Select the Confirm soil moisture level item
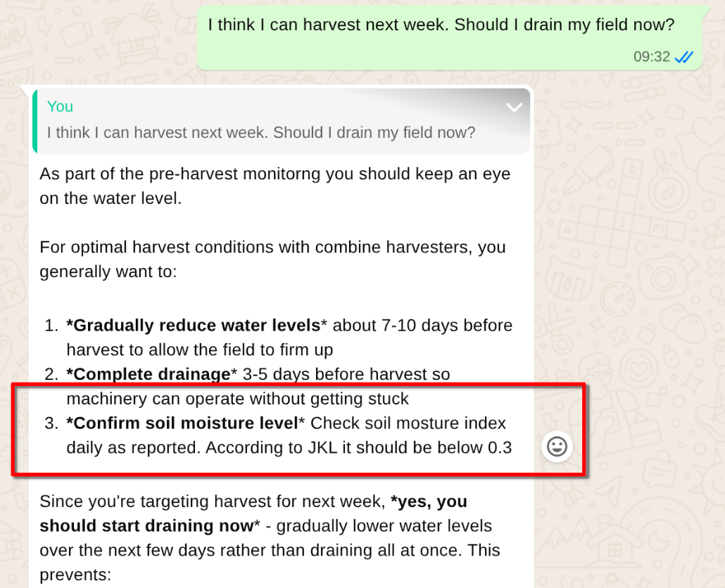Screen dimensions: 725x588 pos(182,423)
